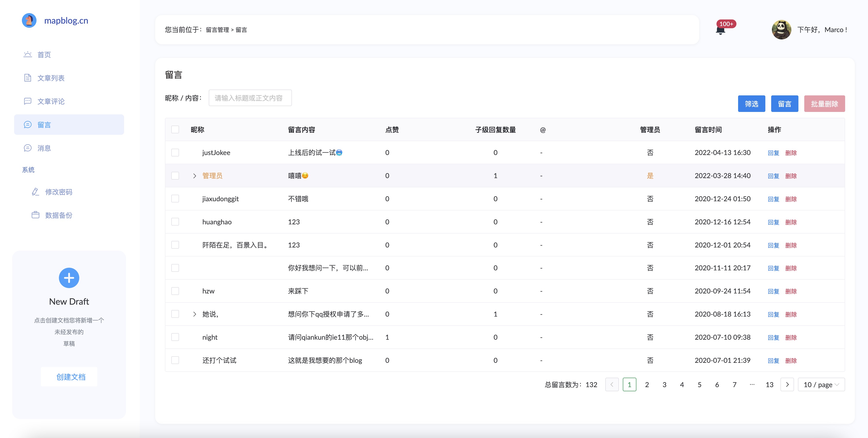This screenshot has width=868, height=438.
Task: Click the 批量删除 button
Action: (824, 104)
